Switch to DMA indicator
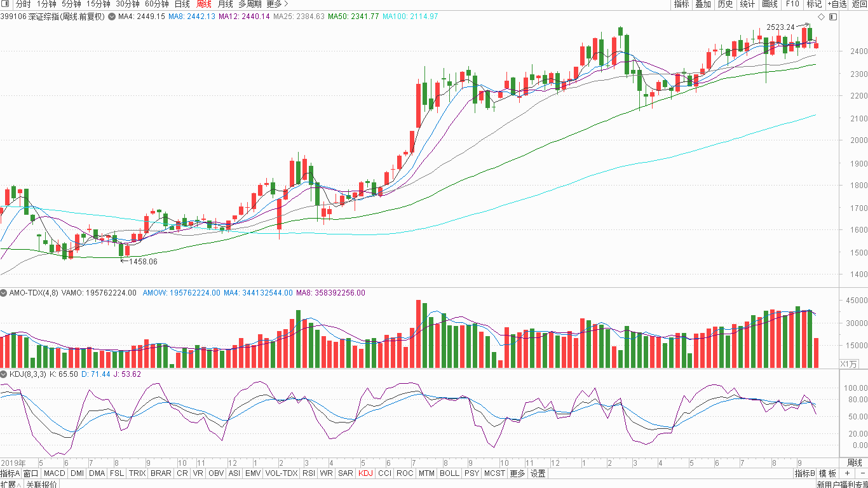Viewport: 868px width, 488px height. [x=97, y=473]
